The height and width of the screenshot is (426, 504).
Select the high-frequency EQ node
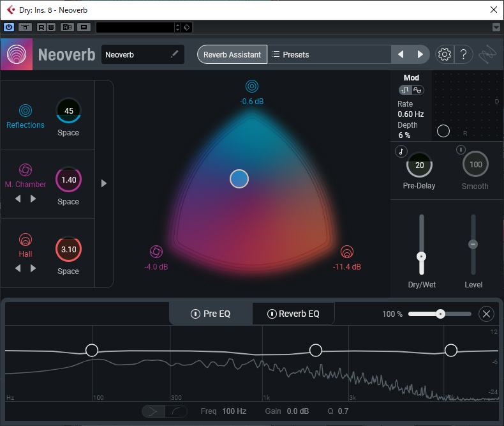451,350
